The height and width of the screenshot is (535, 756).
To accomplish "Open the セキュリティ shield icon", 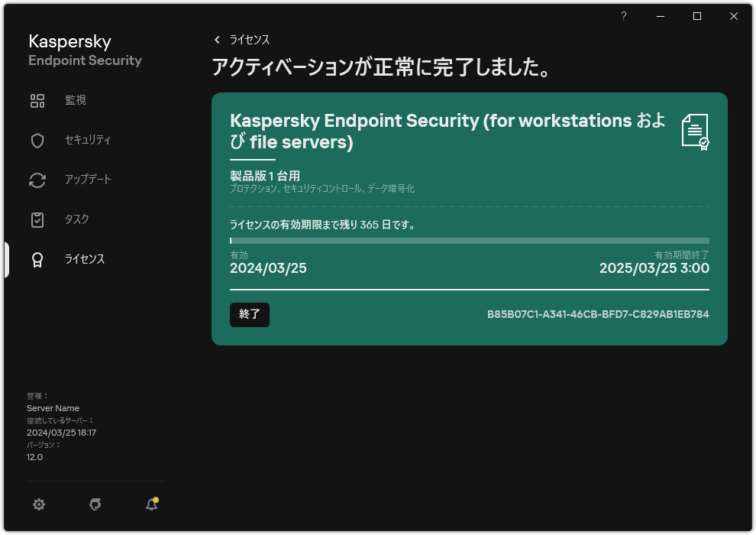I will coord(37,140).
